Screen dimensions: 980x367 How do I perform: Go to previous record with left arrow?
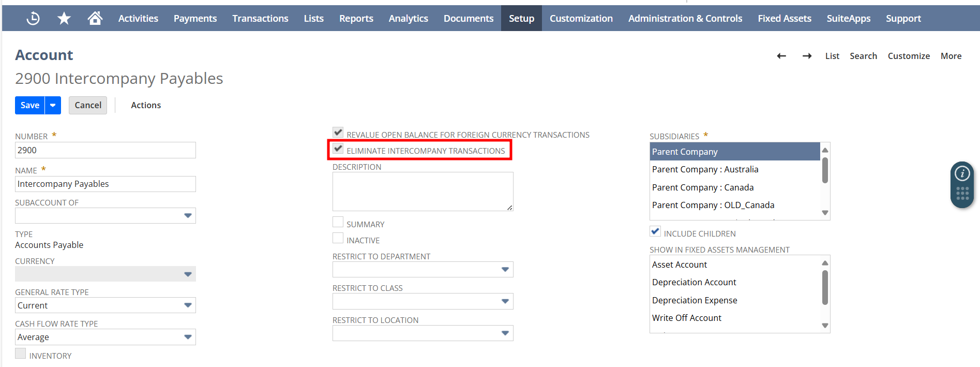781,56
